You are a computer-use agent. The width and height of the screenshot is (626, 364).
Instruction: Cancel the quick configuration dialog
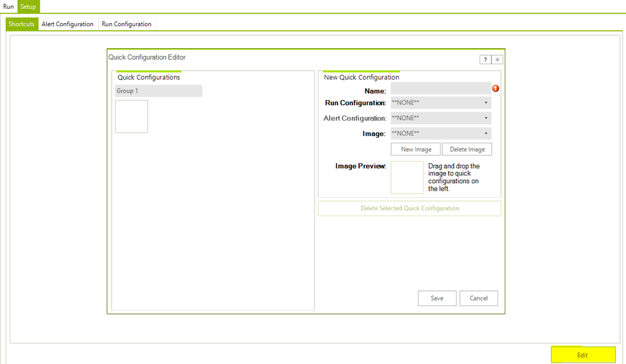click(x=478, y=298)
